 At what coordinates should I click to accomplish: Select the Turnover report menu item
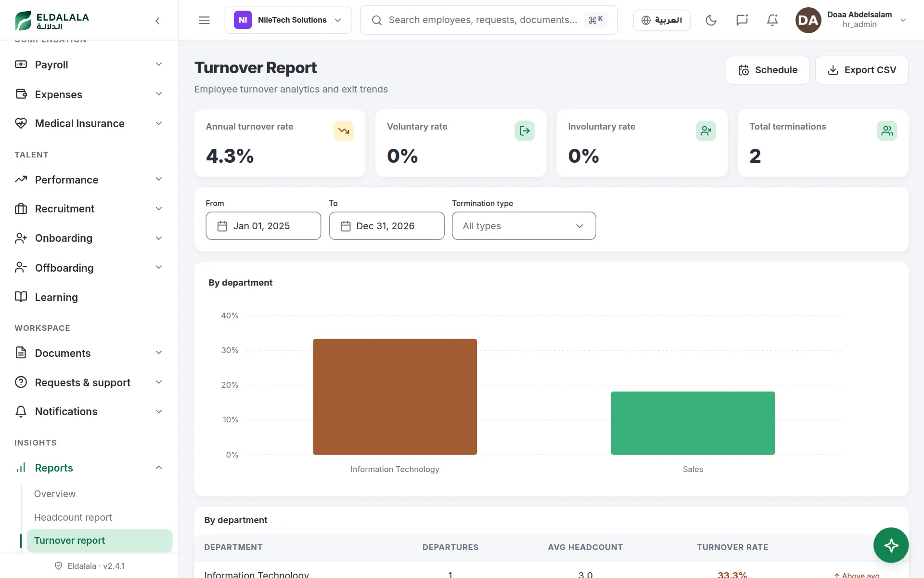pos(100,540)
